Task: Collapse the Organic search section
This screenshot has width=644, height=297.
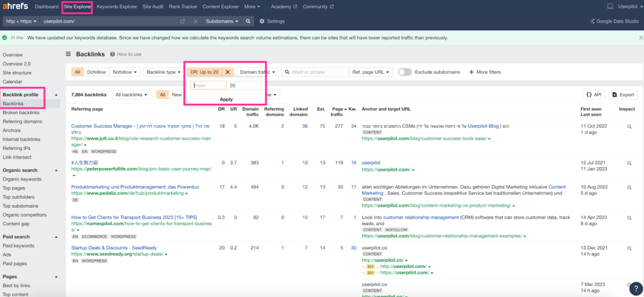Action: tap(56, 170)
